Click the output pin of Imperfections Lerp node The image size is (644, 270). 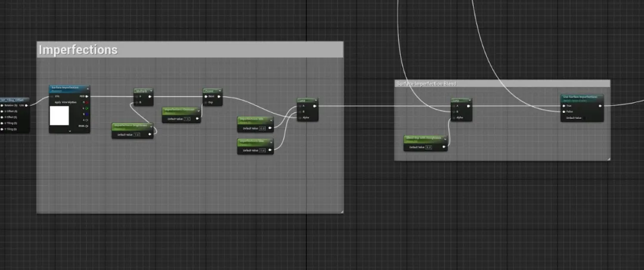click(315, 106)
